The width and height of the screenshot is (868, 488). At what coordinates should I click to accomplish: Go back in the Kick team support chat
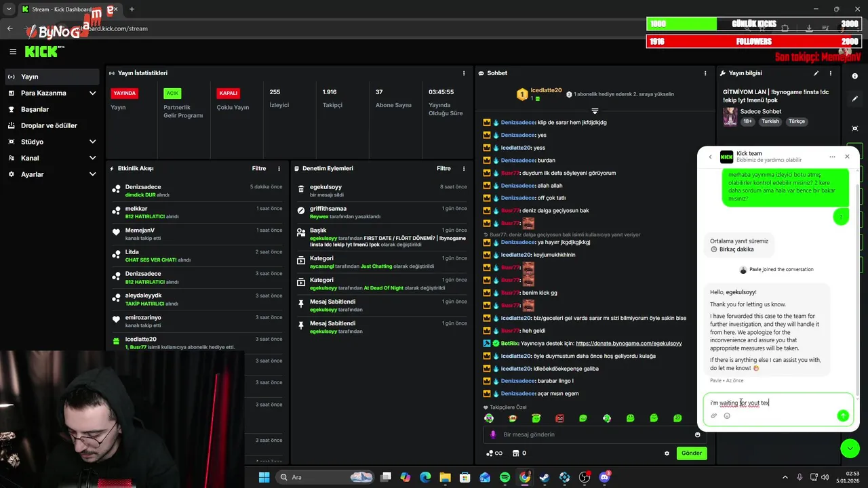click(x=711, y=157)
